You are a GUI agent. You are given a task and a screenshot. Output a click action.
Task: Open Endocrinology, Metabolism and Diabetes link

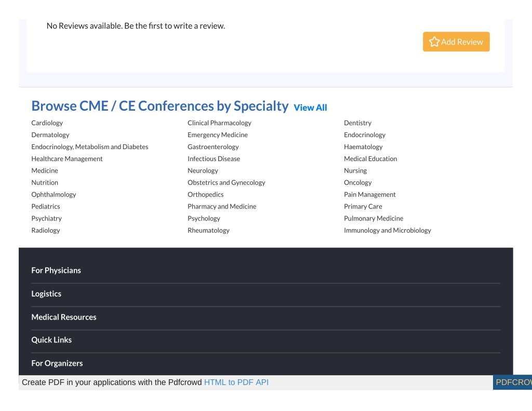[89, 147]
